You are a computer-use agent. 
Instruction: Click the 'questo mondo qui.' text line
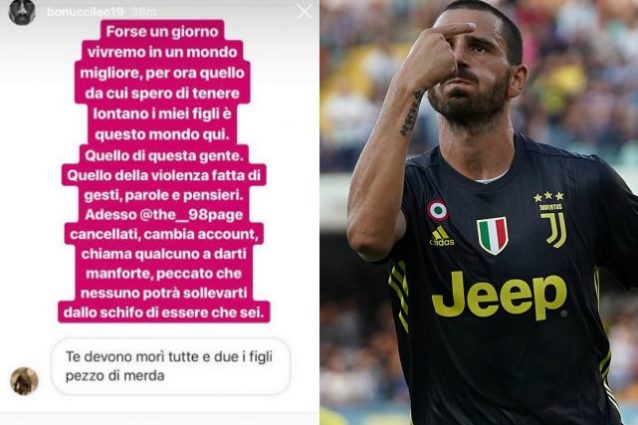[x=162, y=135]
